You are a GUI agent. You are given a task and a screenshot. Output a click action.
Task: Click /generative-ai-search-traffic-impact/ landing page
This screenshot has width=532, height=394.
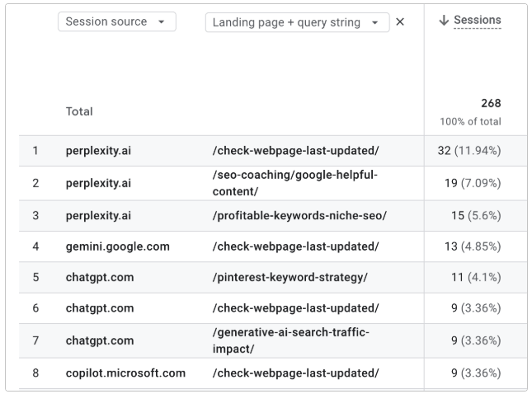tap(291, 340)
